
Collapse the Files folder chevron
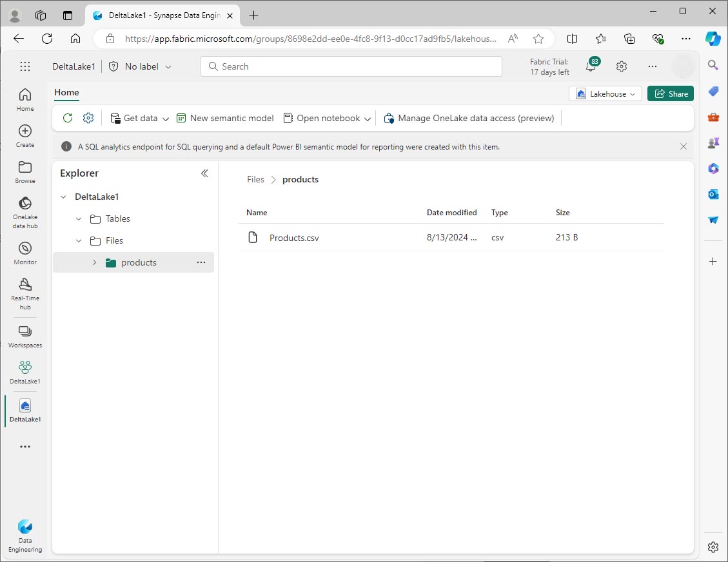pyautogui.click(x=79, y=240)
